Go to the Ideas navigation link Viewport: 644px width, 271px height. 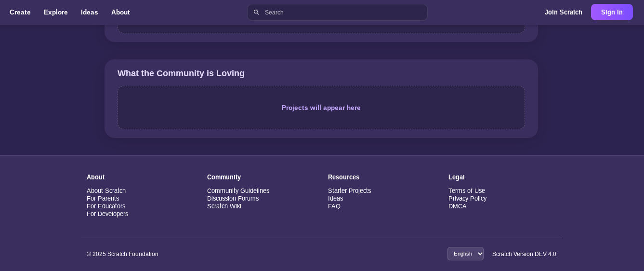pos(90,13)
